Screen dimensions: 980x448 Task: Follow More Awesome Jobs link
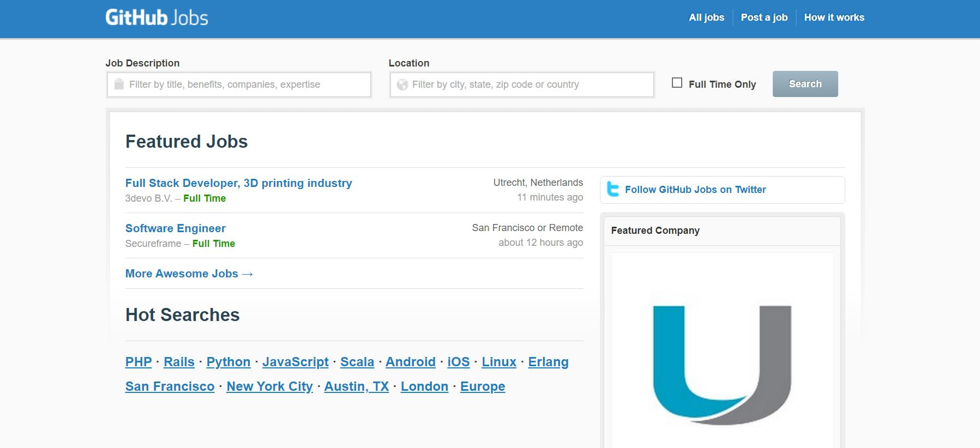(189, 274)
